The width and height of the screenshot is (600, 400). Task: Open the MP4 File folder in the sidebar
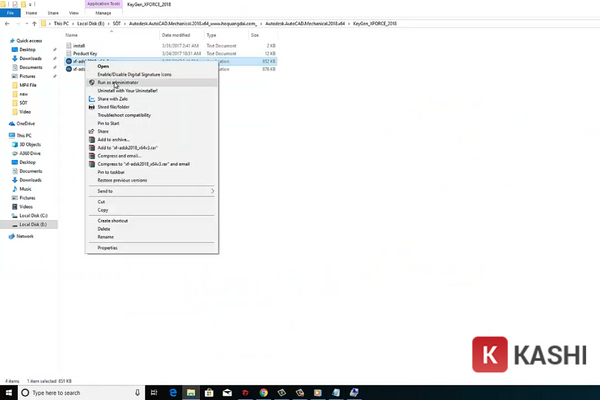point(29,85)
